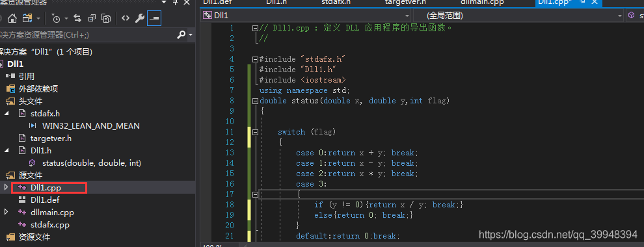Toggle the preview selected items button
The height and width of the screenshot is (247, 644).
(x=154, y=18)
